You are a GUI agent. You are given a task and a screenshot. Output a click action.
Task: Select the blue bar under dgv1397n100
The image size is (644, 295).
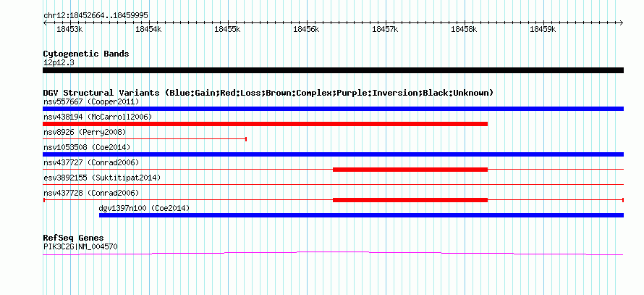coord(361,215)
